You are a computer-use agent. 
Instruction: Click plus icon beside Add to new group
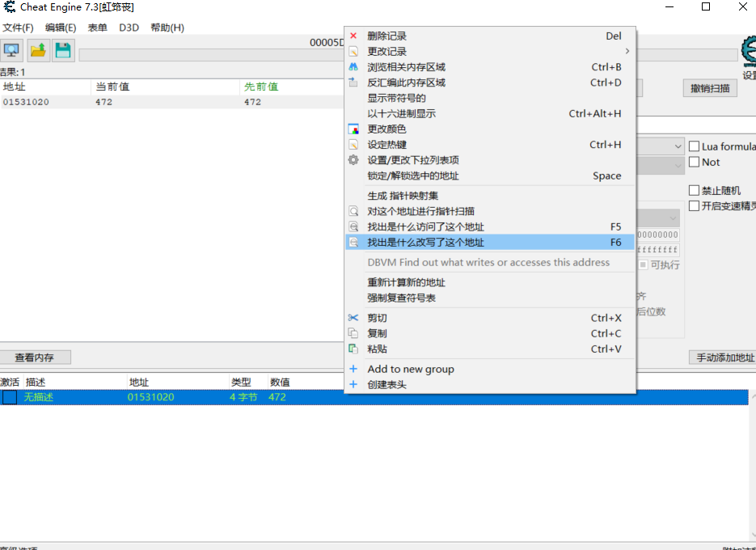353,369
